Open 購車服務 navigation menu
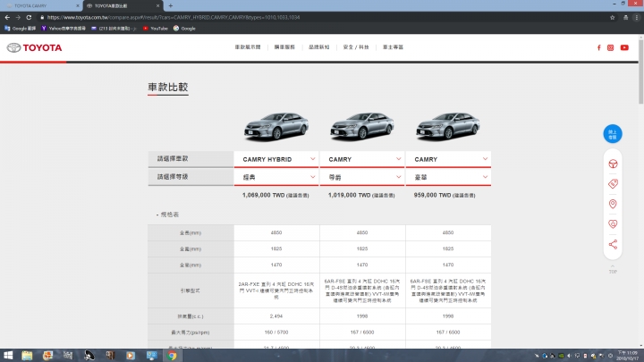Image resolution: width=644 pixels, height=362 pixels. point(284,47)
